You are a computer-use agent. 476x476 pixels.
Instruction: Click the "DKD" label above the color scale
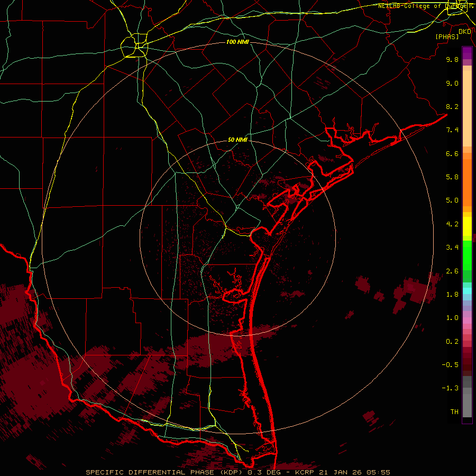coord(465,32)
